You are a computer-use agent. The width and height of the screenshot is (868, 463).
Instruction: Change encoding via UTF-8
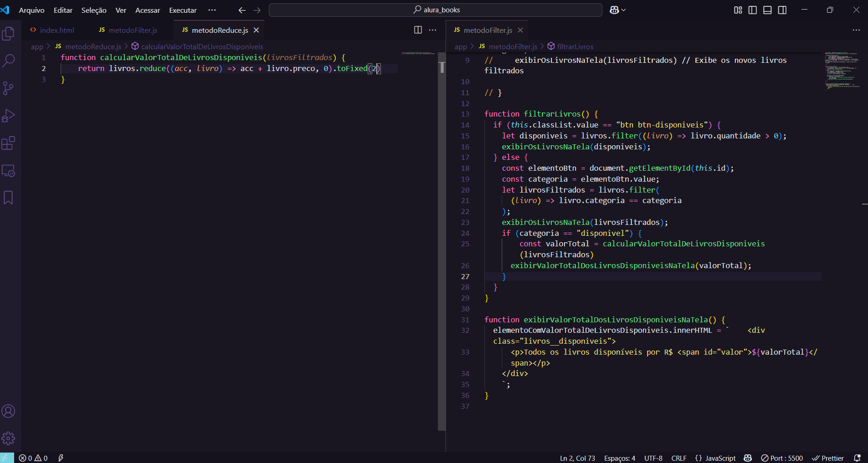[653, 458]
